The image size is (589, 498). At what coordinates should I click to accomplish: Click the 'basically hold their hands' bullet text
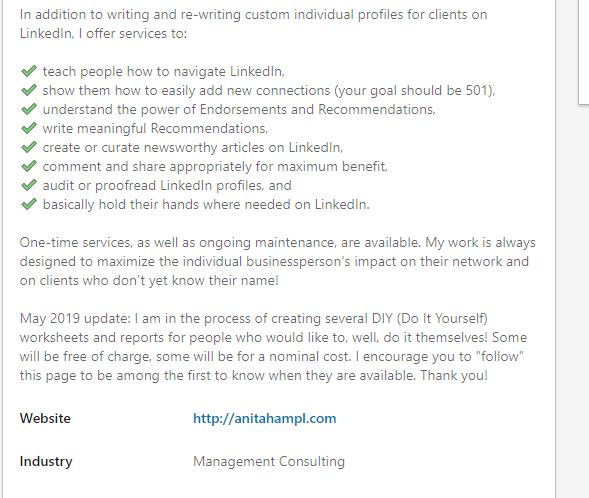pyautogui.click(x=206, y=204)
